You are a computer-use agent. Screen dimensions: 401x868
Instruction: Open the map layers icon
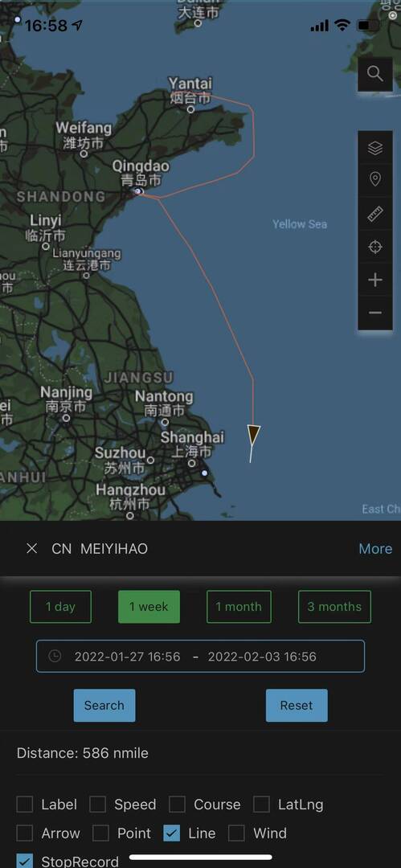(x=375, y=148)
